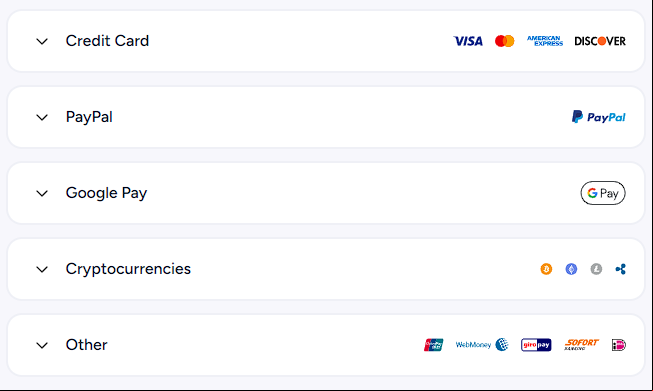Click the orange Bitcoin icon
This screenshot has height=391, width=653.
[x=546, y=269]
